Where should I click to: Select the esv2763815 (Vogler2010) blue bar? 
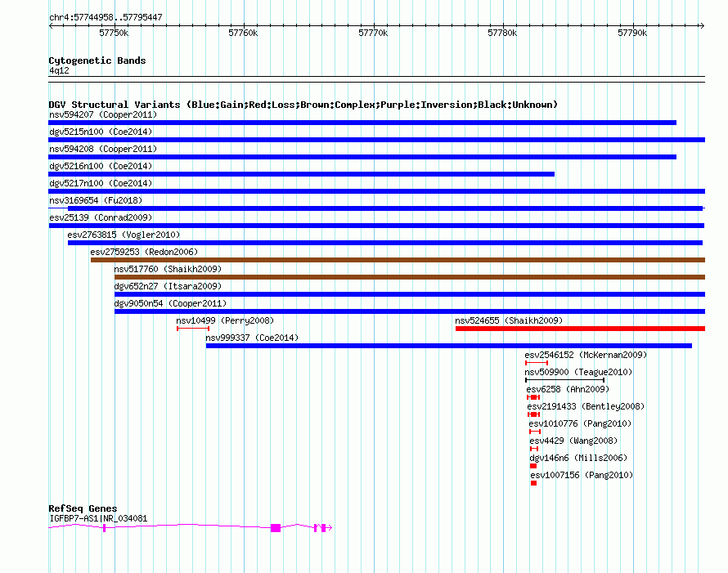tap(385, 243)
